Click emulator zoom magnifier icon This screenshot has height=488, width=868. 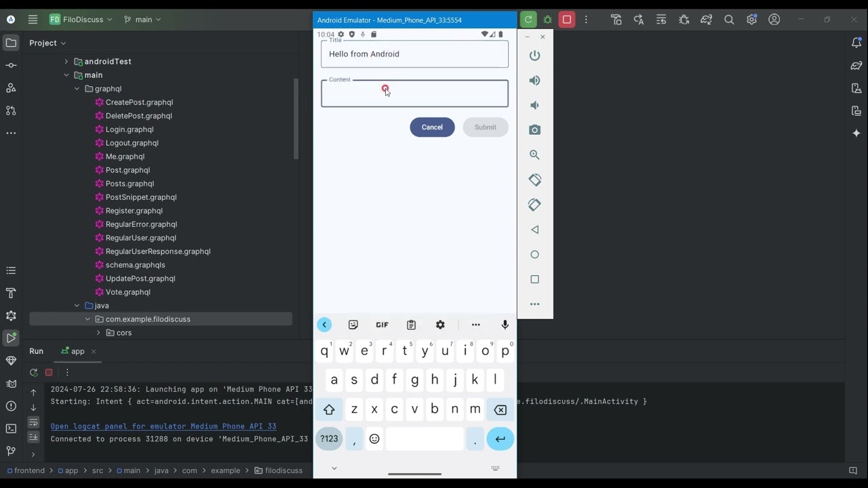[535, 155]
